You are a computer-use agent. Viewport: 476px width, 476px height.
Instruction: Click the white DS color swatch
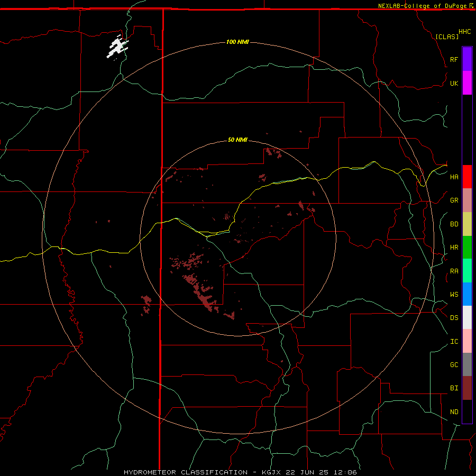tap(467, 317)
